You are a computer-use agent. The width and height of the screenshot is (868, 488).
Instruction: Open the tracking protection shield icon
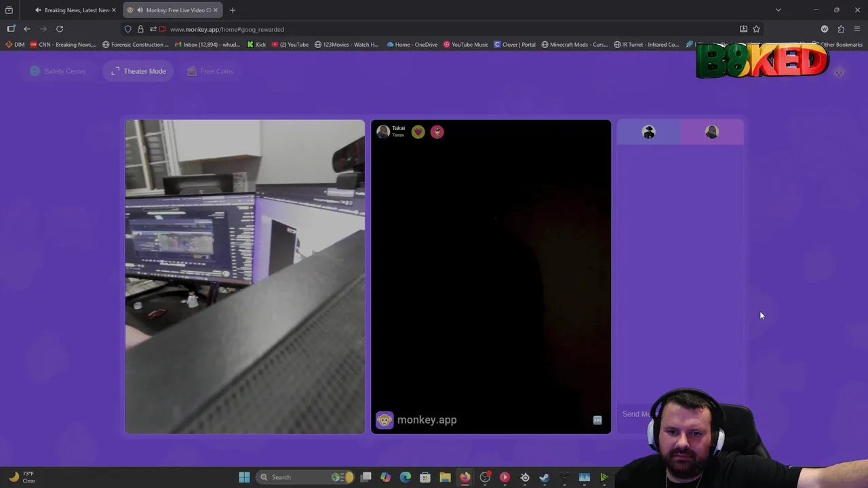[127, 29]
